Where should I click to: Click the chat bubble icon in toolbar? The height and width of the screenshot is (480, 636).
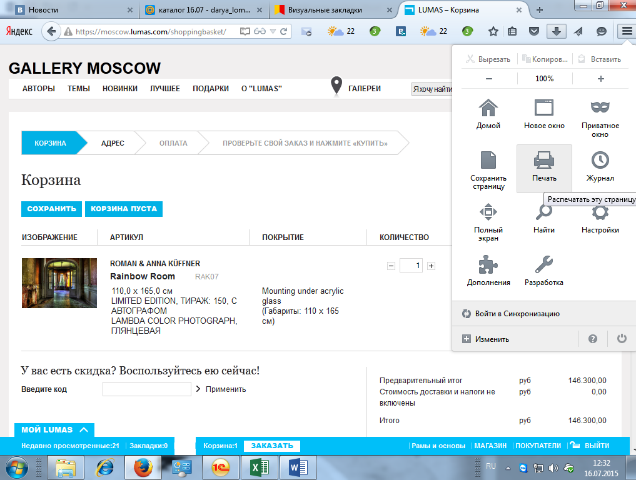tap(602, 31)
